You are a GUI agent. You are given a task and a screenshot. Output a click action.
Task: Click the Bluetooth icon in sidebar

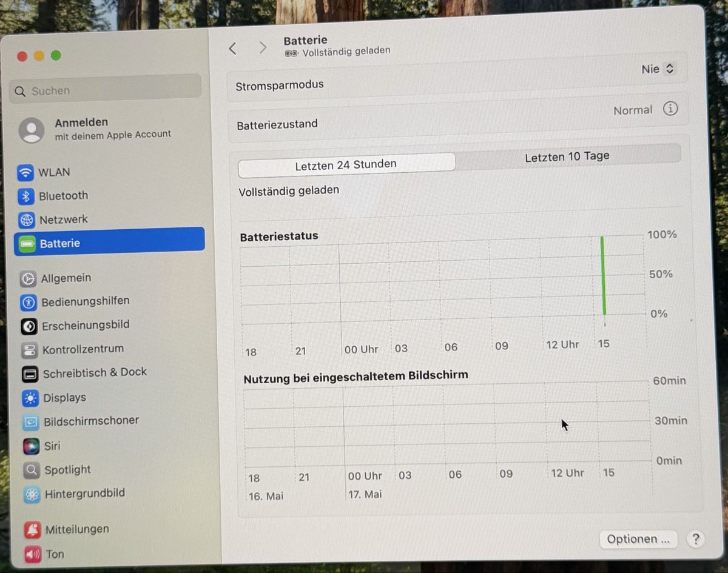pyautogui.click(x=26, y=196)
